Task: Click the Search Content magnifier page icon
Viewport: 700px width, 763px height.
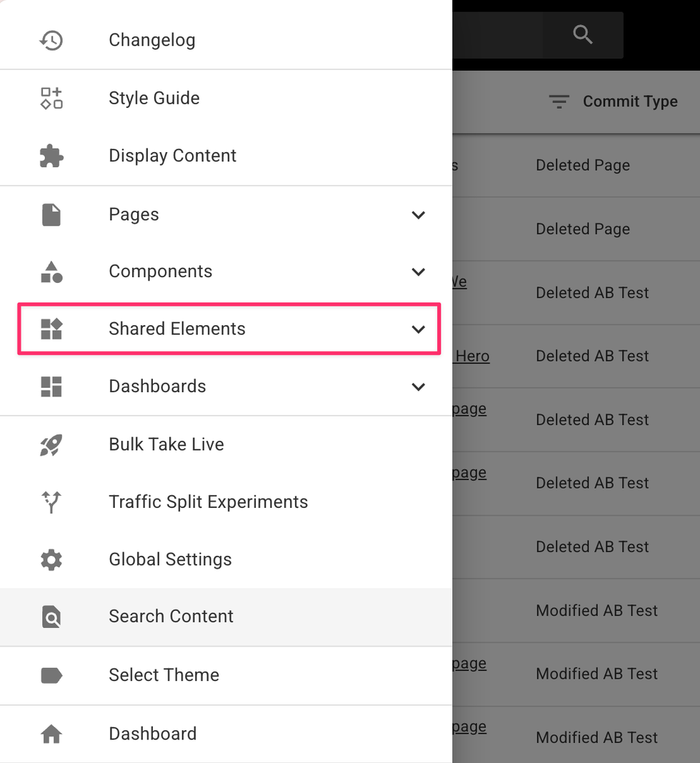Action: point(51,617)
